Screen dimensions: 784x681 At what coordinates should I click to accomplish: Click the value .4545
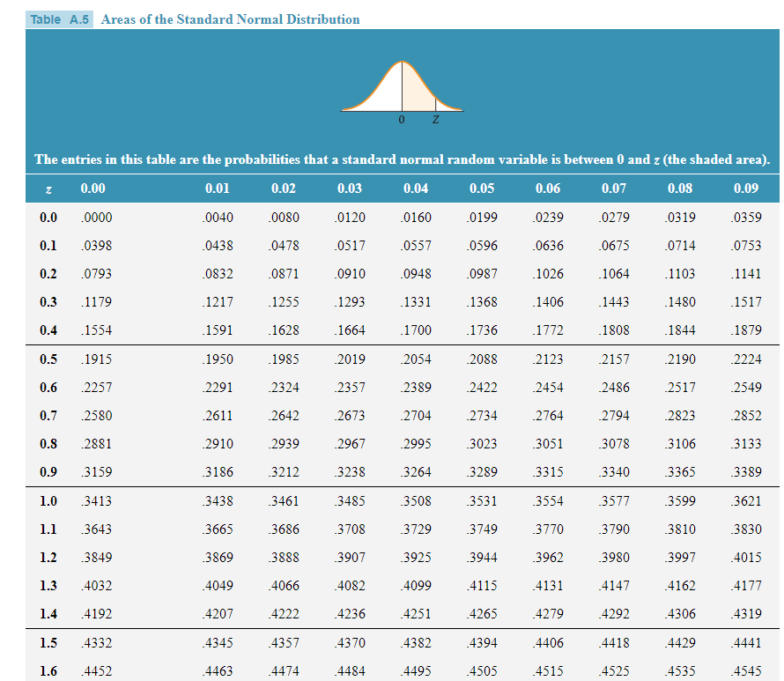pos(747,670)
